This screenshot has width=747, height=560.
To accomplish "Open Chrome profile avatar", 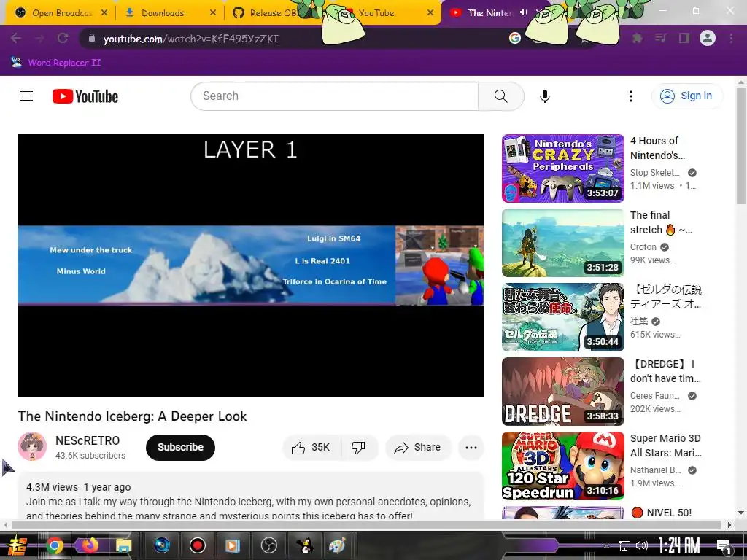I will [x=708, y=38].
